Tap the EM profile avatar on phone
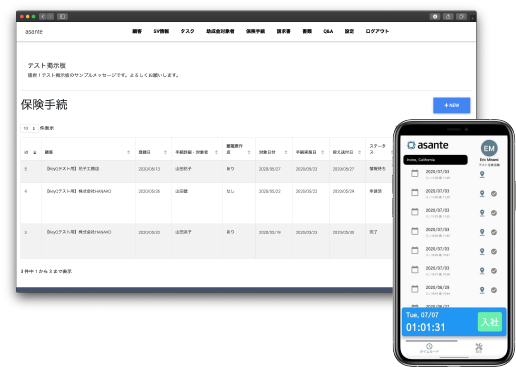 tap(489, 148)
